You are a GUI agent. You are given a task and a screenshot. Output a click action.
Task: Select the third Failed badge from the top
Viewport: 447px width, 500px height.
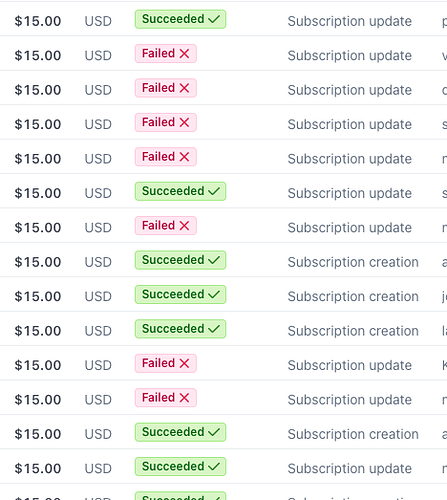(x=166, y=122)
